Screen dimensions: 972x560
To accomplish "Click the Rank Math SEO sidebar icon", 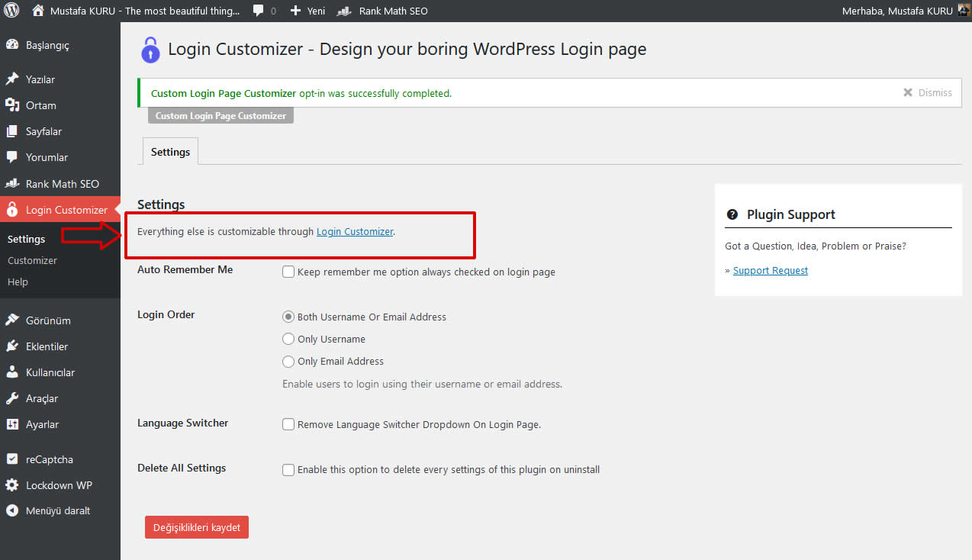I will pyautogui.click(x=12, y=184).
